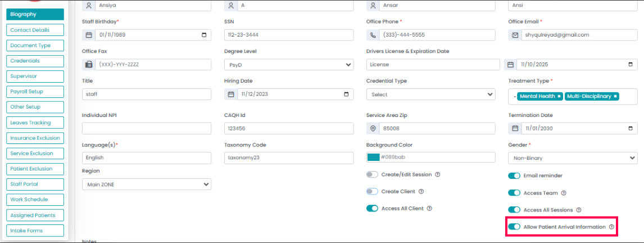
Task: Click the help icon beside Create/Edit Session
Action: click(x=437, y=174)
